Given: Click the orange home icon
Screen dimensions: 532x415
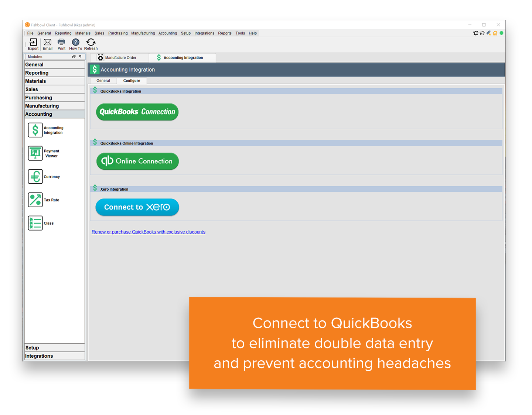Looking at the screenshot, I should (495, 33).
